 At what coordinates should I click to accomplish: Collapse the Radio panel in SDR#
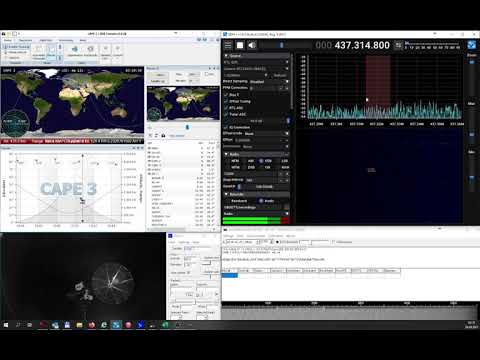[226, 154]
